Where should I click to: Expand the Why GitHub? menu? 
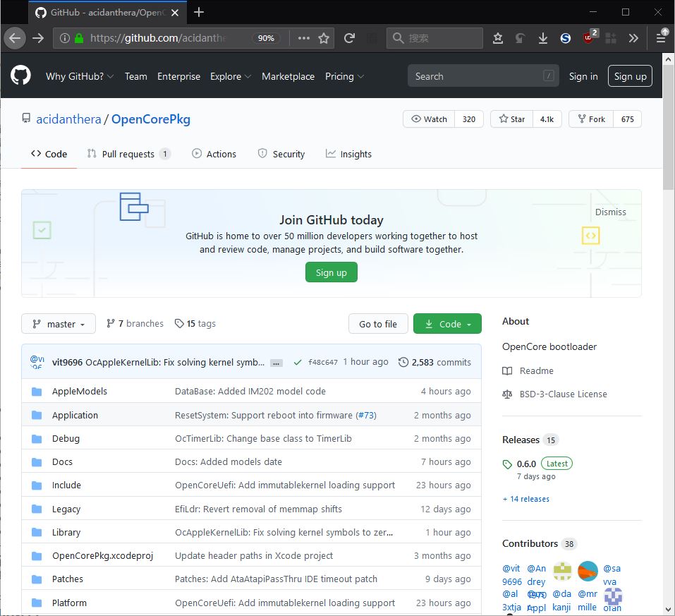79,76
